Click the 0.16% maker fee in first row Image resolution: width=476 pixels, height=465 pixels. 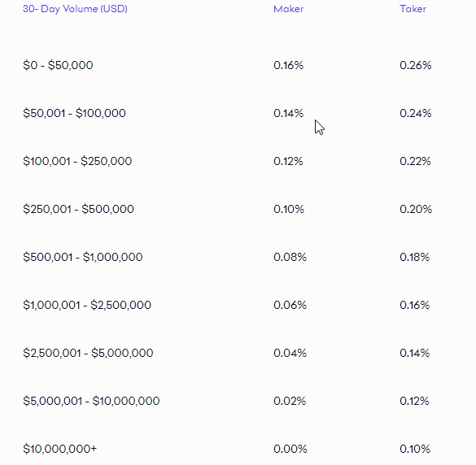point(288,65)
